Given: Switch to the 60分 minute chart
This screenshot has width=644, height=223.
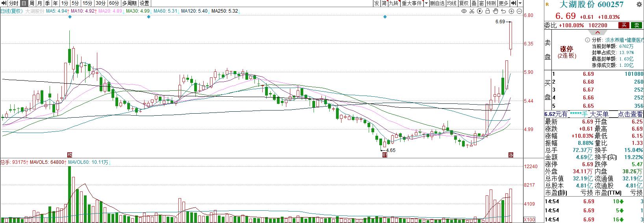Looking at the screenshot, I should click(x=114, y=3).
